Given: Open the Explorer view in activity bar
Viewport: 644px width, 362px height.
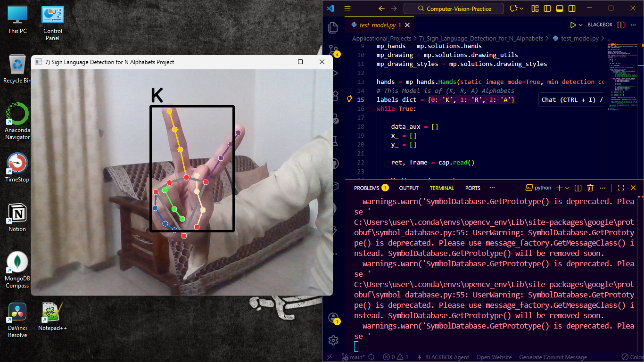Looking at the screenshot, I should (x=333, y=27).
